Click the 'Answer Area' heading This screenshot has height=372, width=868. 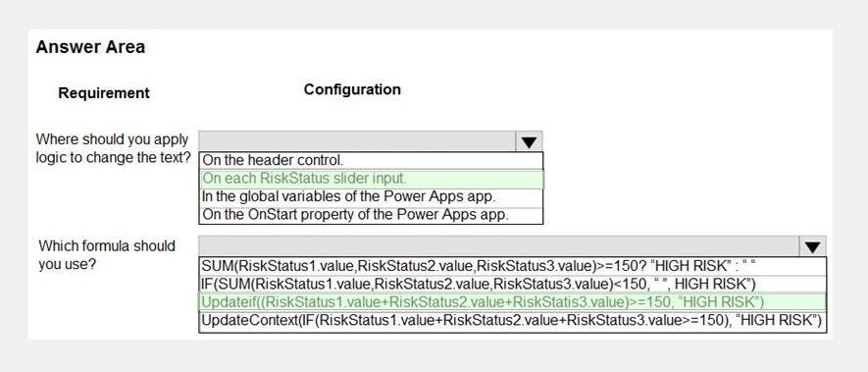[x=90, y=48]
